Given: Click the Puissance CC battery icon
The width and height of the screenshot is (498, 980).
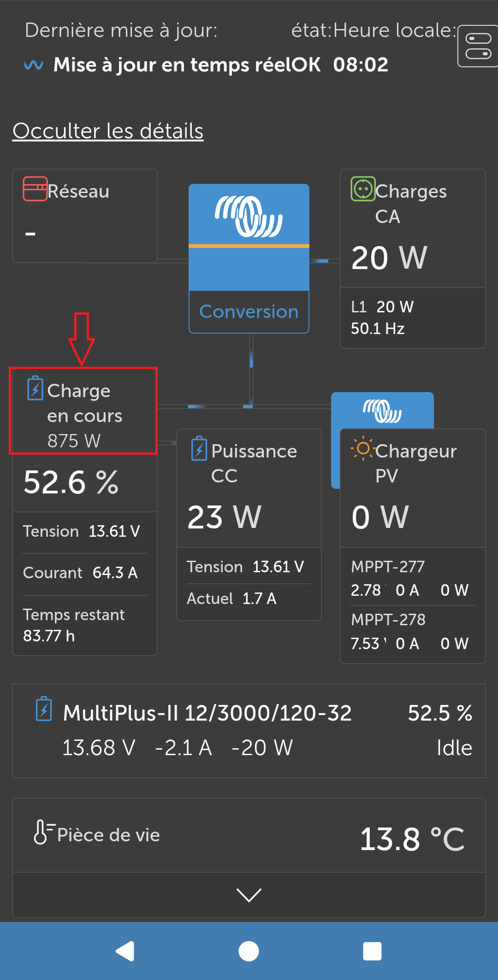Looking at the screenshot, I should [199, 448].
